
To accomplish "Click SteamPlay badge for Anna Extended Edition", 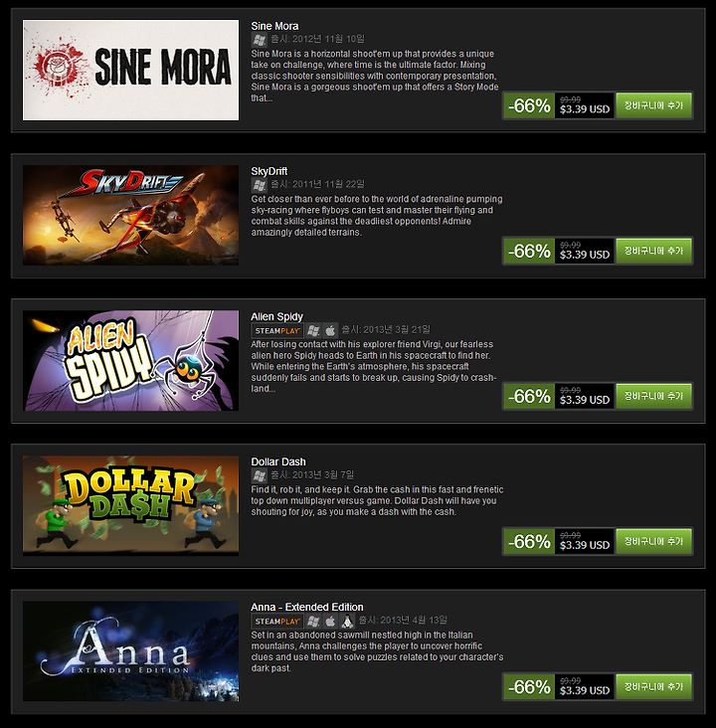I will pos(277,621).
